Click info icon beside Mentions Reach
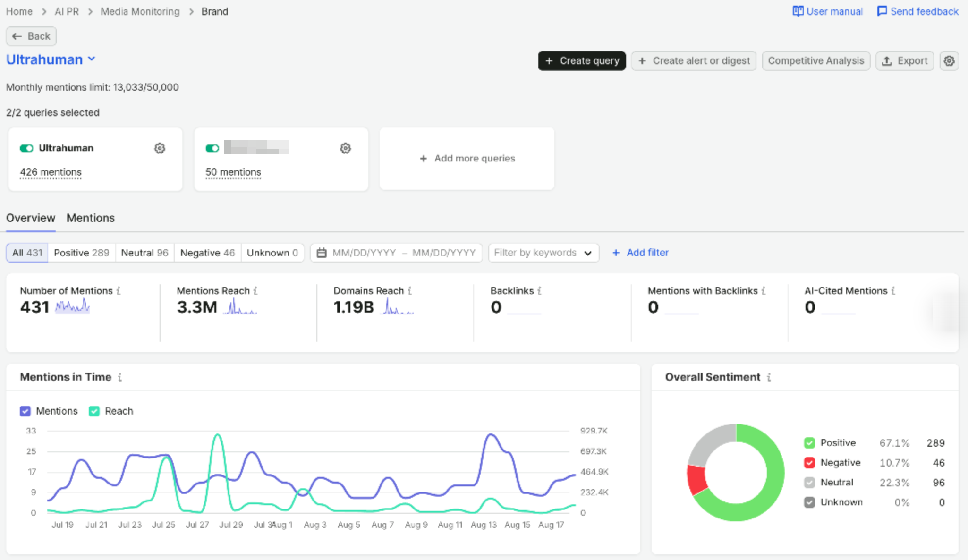 pos(255,291)
